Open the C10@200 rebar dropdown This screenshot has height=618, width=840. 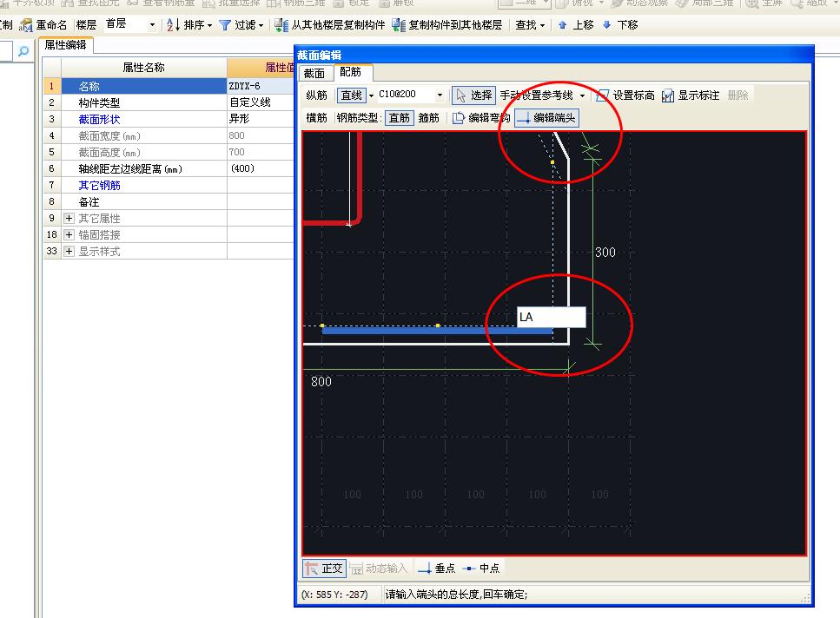point(440,95)
